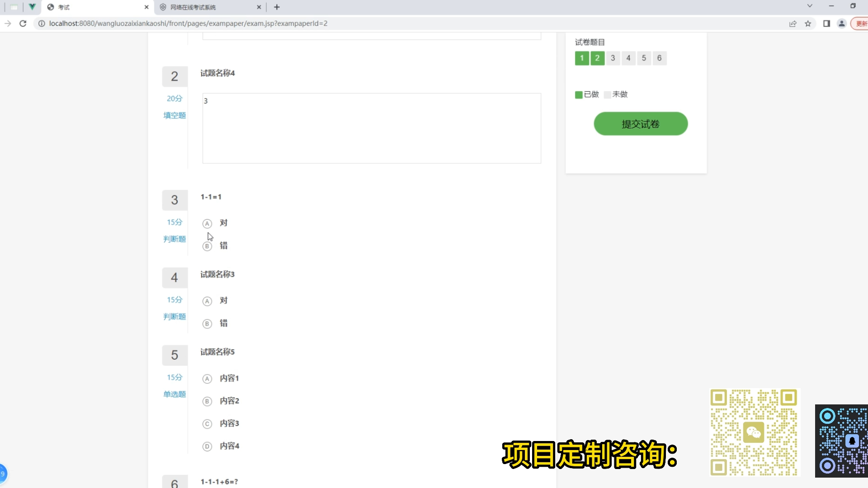Submit the exam with 提交试卷 button
This screenshot has height=488, width=868.
pyautogui.click(x=641, y=124)
